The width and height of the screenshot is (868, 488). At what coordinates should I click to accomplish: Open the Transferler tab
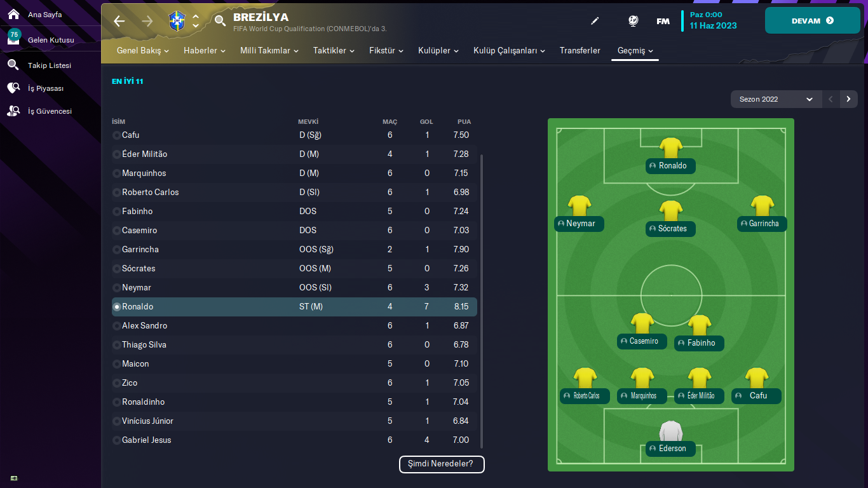(580, 51)
